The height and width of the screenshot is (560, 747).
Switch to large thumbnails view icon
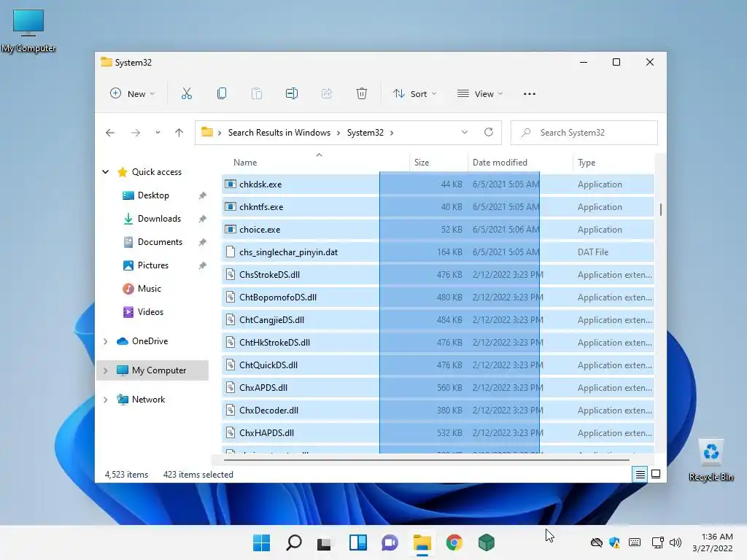coord(656,474)
